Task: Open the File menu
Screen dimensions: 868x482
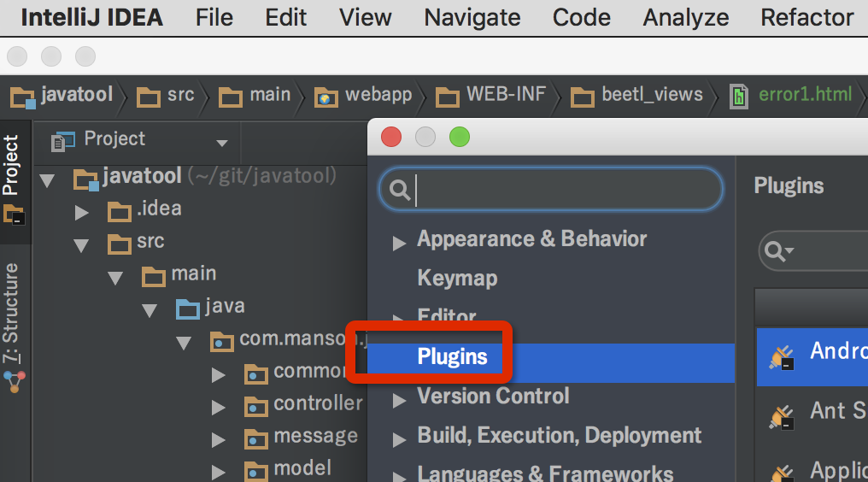Action: [x=214, y=17]
